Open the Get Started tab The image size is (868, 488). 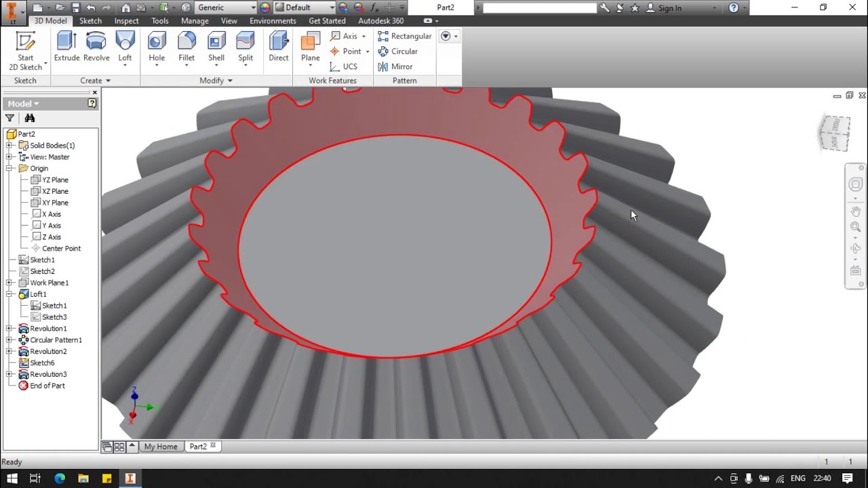(x=328, y=21)
